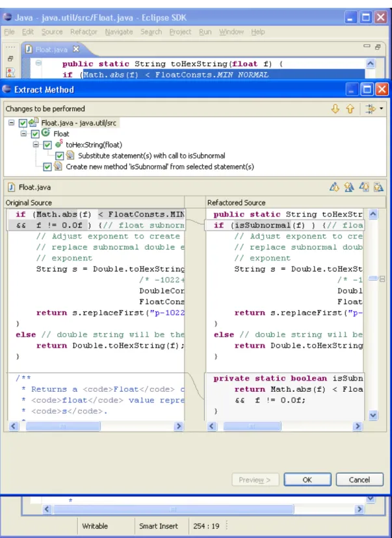This screenshot has height=538, width=392.
Task: Click the Create new method change icon
Action: 58,166
